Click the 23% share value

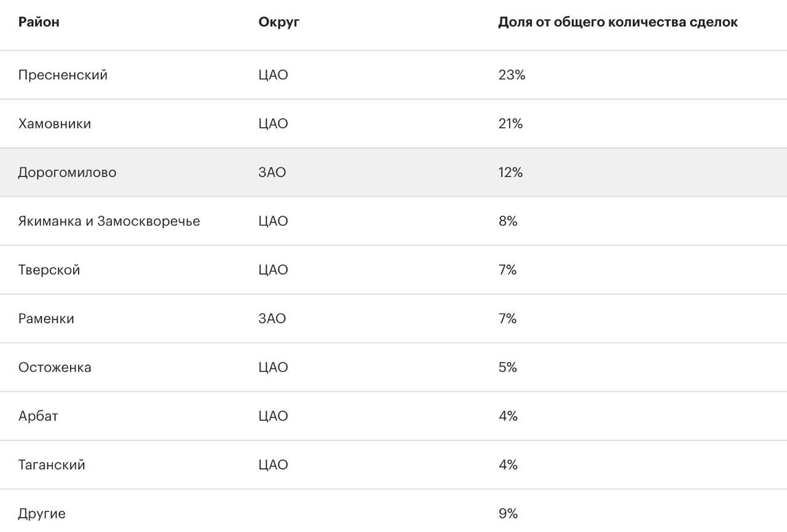512,75
